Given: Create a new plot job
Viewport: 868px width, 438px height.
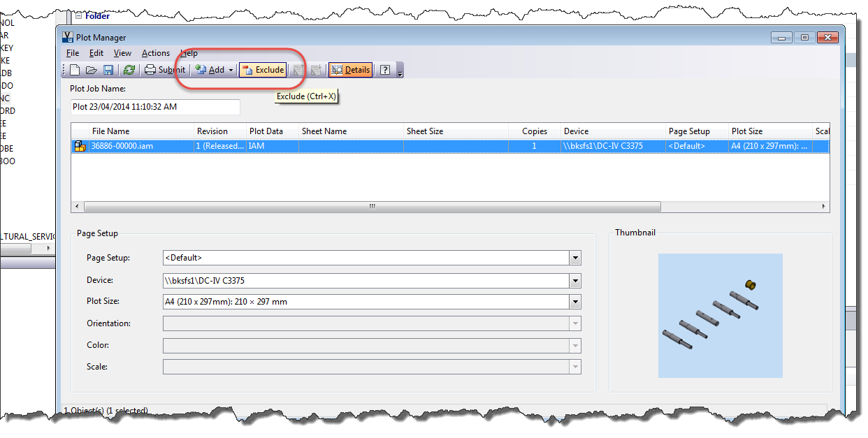Looking at the screenshot, I should click(x=73, y=69).
